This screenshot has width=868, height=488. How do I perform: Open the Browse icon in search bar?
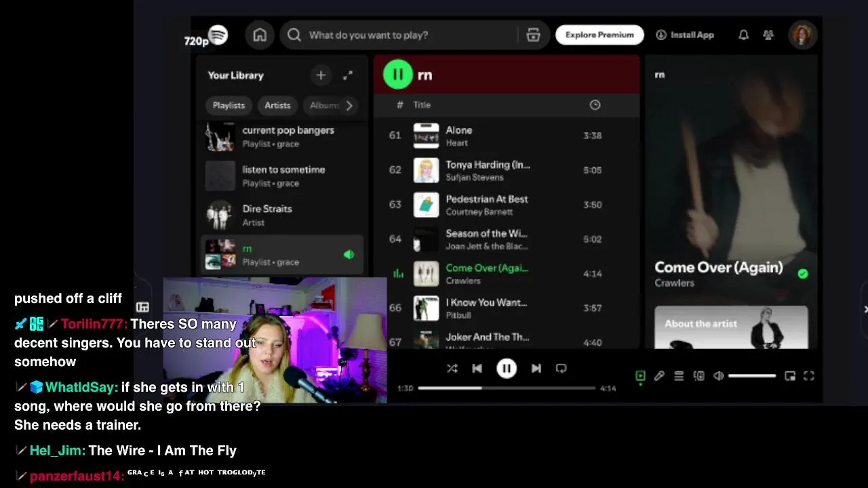point(534,35)
